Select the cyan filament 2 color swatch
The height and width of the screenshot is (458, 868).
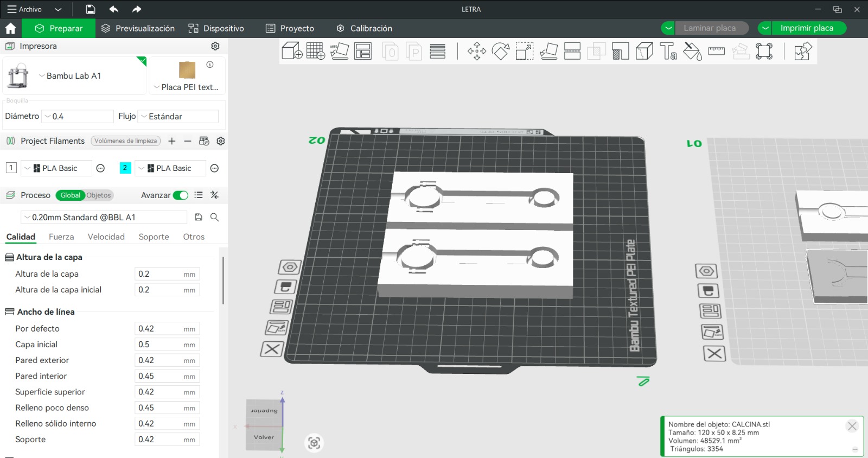tap(125, 168)
